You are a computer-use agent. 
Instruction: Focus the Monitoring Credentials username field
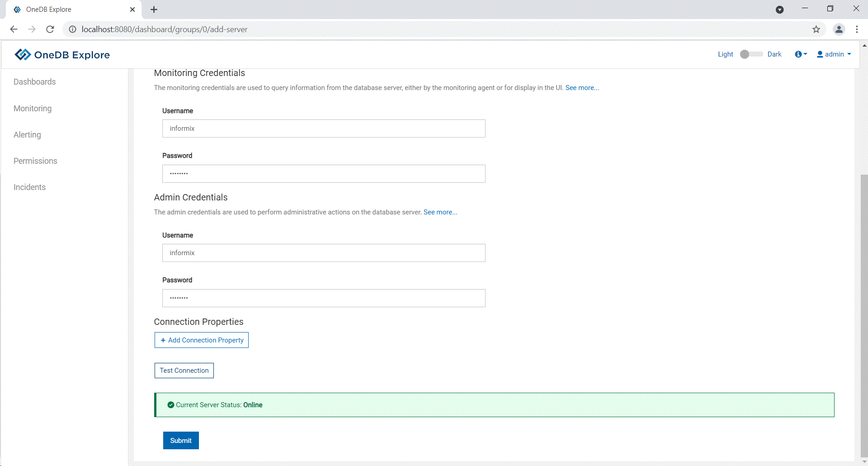324,128
